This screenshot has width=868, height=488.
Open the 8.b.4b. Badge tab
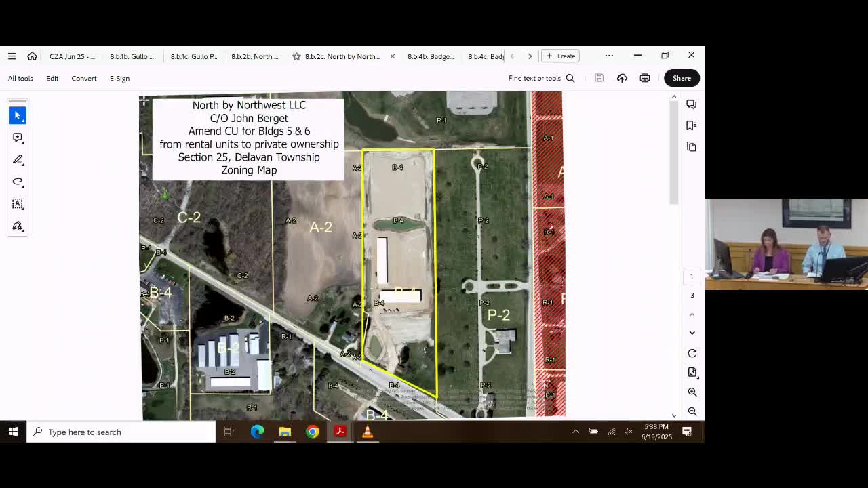coord(431,56)
